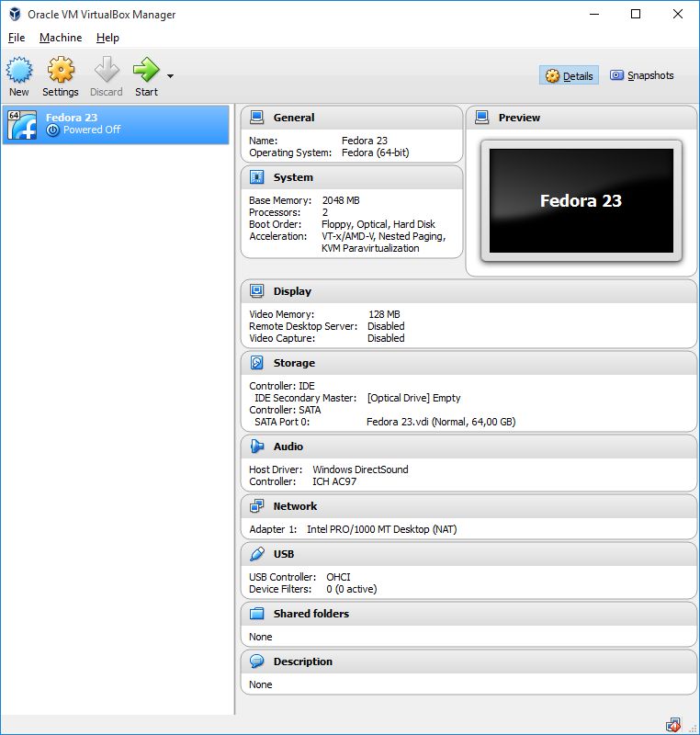The image size is (700, 735).
Task: Open the Machine menu
Action: click(61, 38)
